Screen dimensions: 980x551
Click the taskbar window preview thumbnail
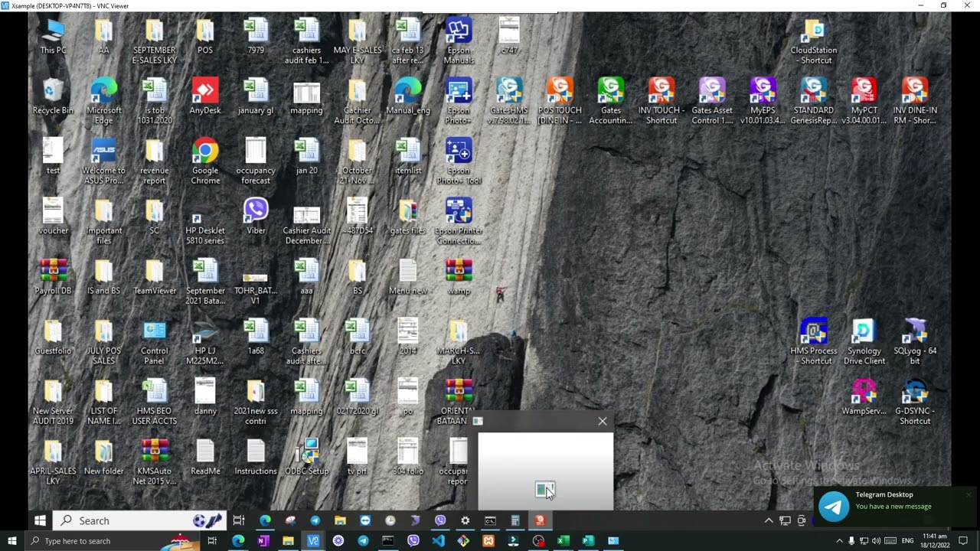[x=546, y=471]
